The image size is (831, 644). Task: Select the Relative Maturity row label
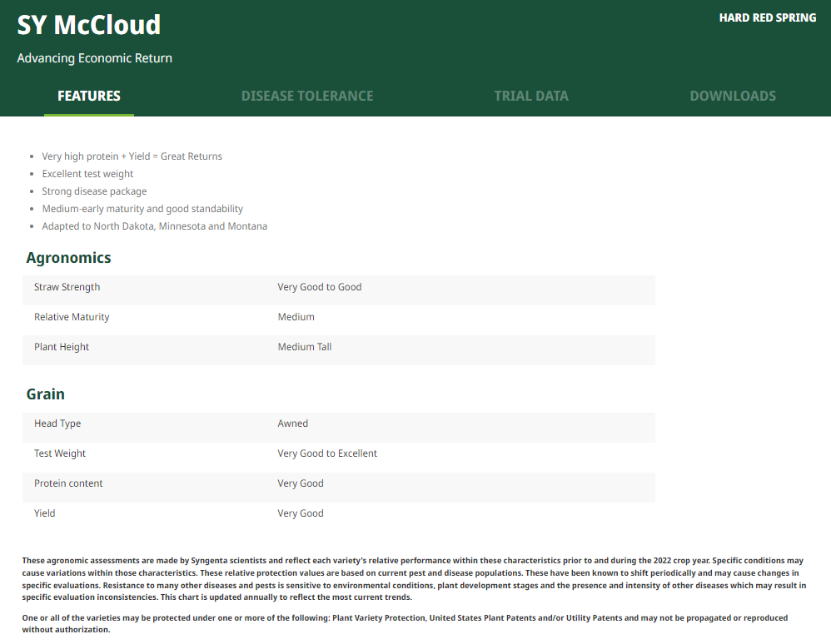click(72, 317)
